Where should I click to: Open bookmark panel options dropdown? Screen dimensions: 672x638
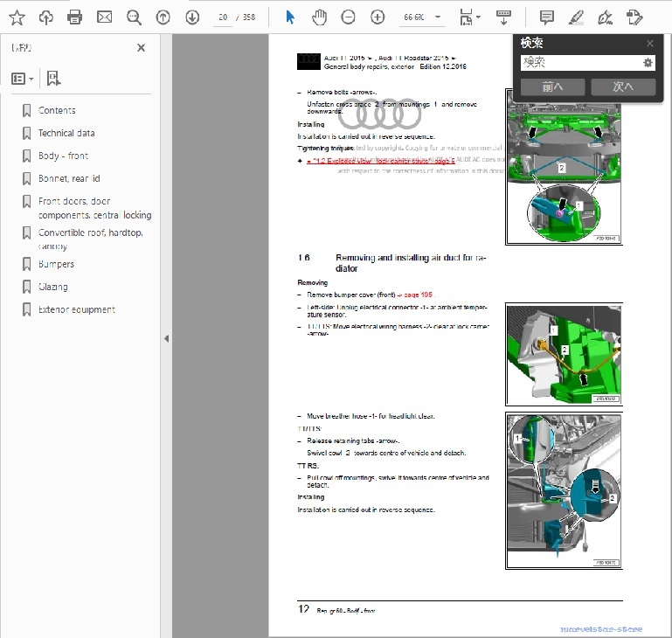point(22,79)
